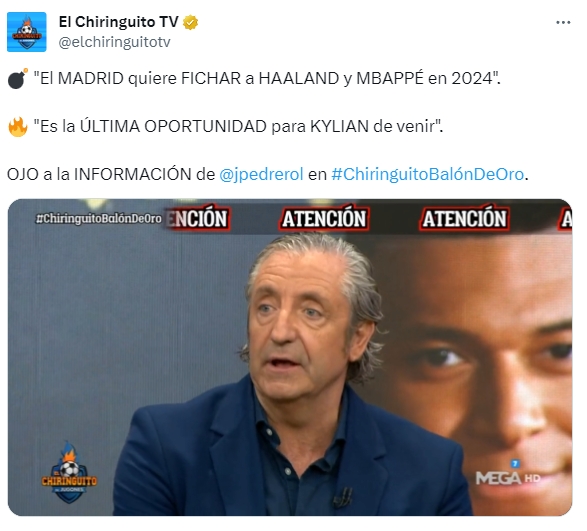Click the El Chiringuito TV display name
587x531 pixels.
tap(119, 22)
